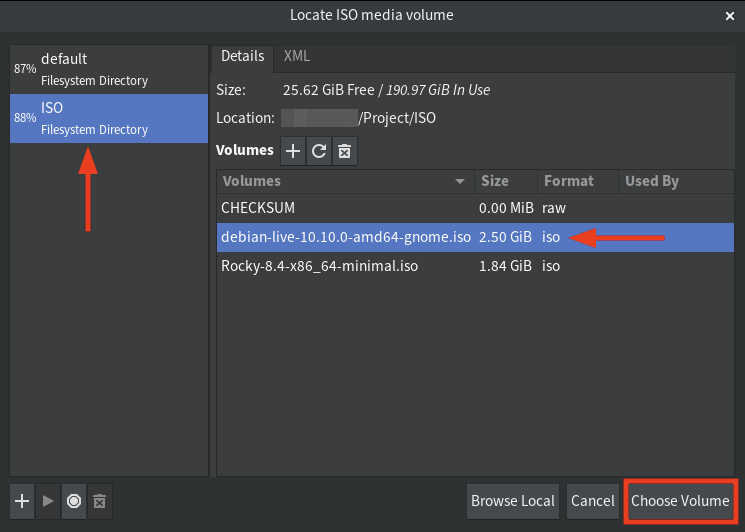Sort volumes by Format column
Screen dimensions: 745x532
[x=577, y=181]
